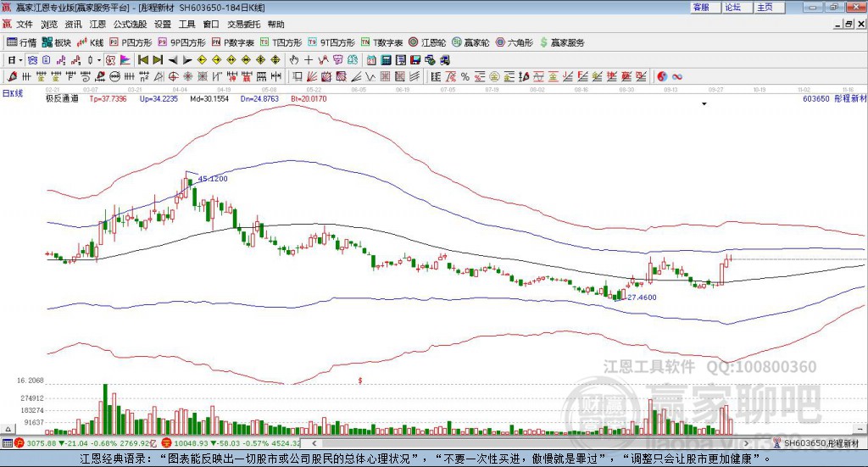The image size is (868, 467).
Task: Toggle the highlighted 权 adjustment button
Action: 111,60
